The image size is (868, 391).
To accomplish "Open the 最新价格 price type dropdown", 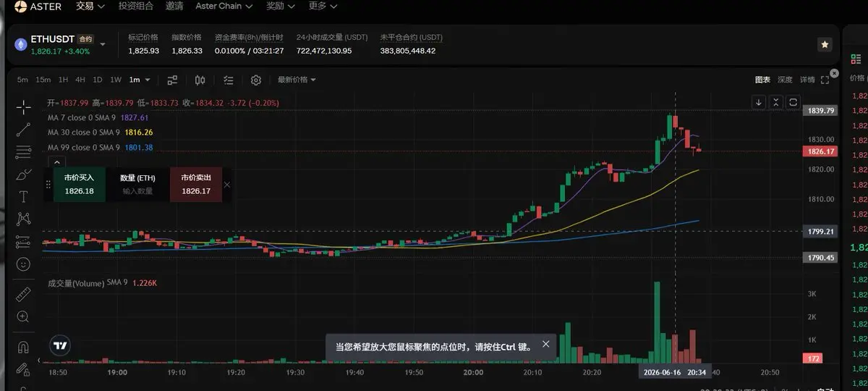I will pos(297,80).
